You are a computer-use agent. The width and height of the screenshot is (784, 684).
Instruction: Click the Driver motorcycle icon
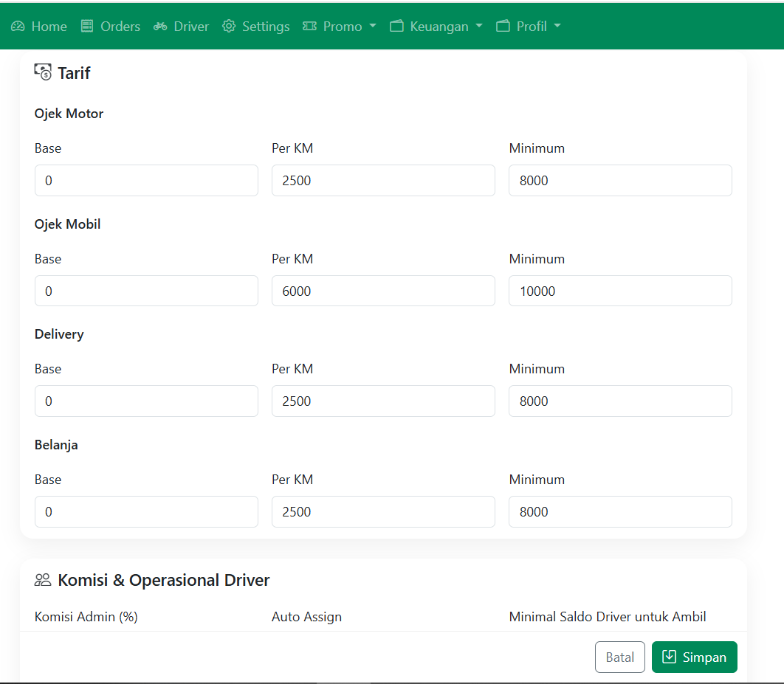[x=160, y=27]
